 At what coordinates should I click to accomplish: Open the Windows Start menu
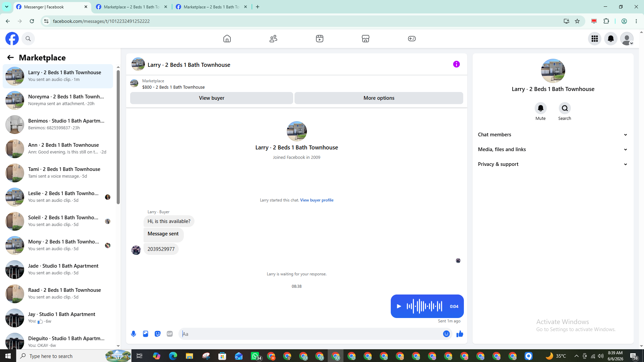coord(8,356)
